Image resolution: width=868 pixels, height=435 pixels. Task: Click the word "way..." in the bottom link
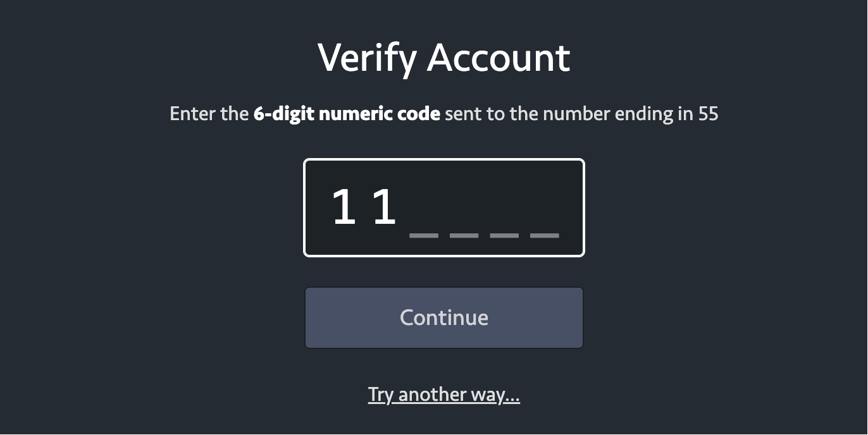(495, 395)
